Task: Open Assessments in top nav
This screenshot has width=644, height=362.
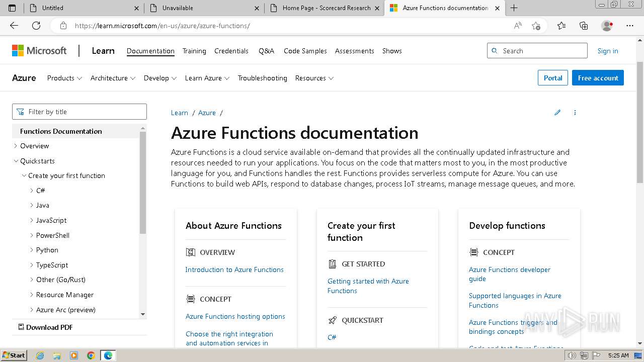Action: pyautogui.click(x=355, y=51)
